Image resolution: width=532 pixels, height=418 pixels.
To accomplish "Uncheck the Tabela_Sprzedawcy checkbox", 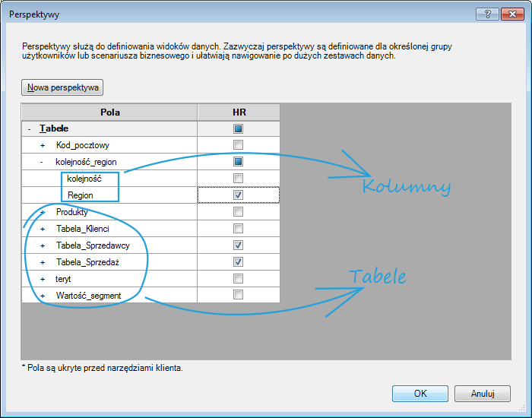I will pos(239,245).
